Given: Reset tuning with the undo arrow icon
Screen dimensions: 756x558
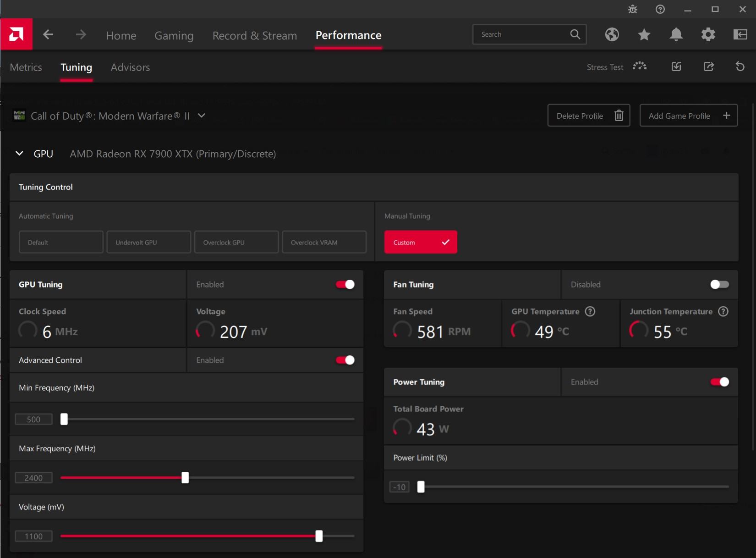Looking at the screenshot, I should coord(740,66).
